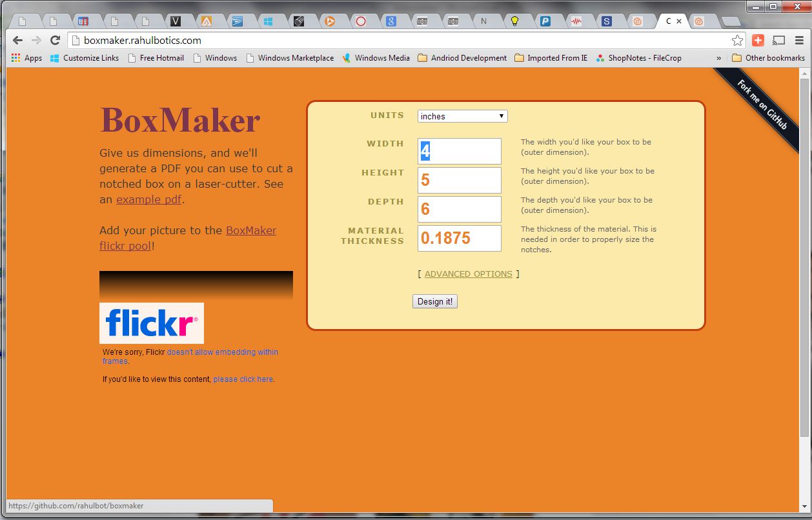The image size is (812, 520).
Task: Open the BoxMaker flickr pool link
Action: tap(188, 238)
